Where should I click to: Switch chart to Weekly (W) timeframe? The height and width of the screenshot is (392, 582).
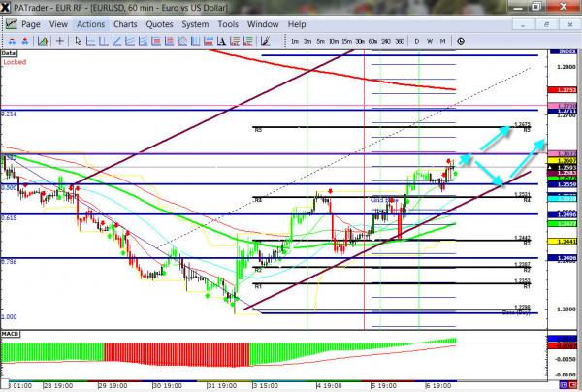pyautogui.click(x=430, y=41)
